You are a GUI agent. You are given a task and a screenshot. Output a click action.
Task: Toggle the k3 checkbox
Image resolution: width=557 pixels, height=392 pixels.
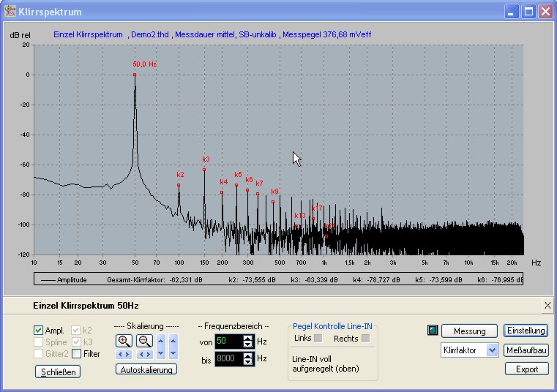(x=76, y=342)
